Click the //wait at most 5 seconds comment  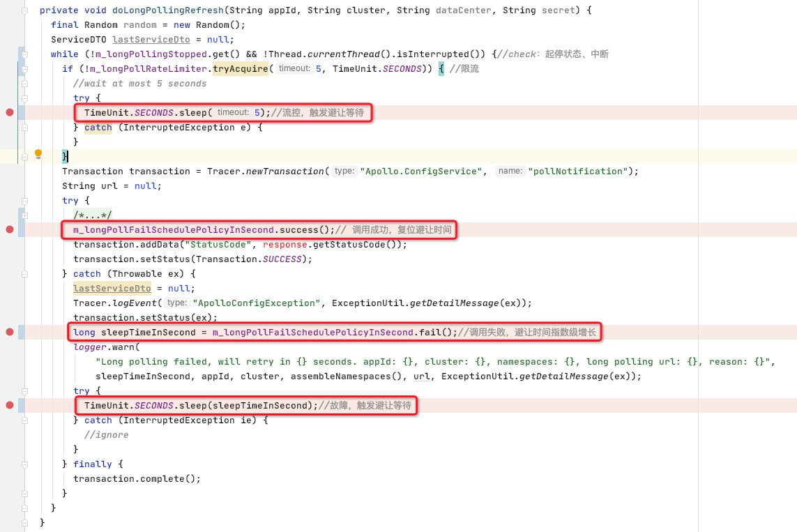point(139,84)
